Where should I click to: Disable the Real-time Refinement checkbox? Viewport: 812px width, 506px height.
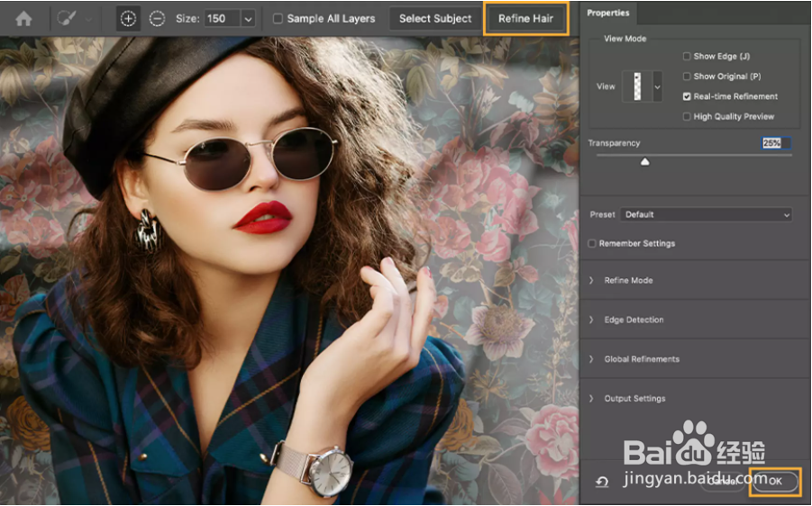[x=687, y=96]
